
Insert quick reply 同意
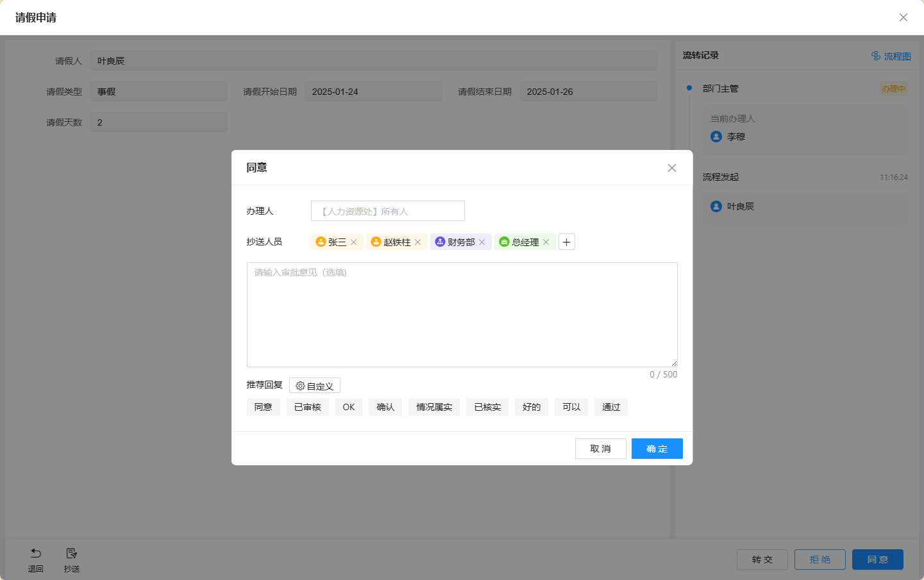point(264,407)
